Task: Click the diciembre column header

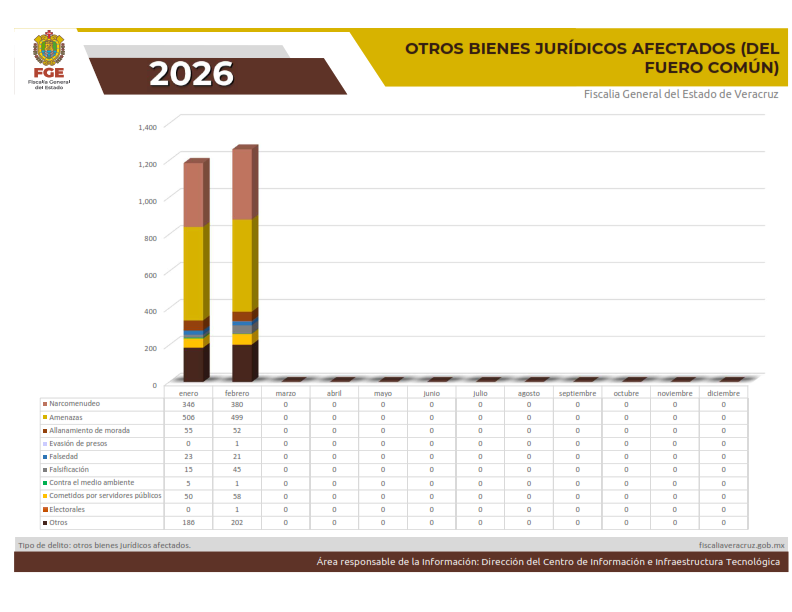Action: (x=724, y=393)
